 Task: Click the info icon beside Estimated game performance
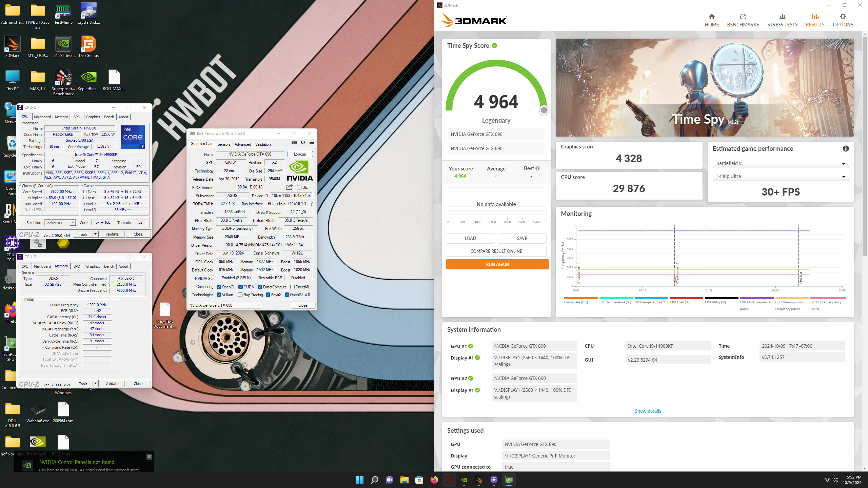[x=846, y=148]
